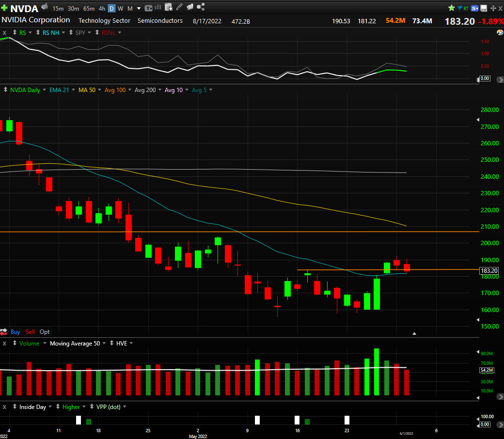The image size is (504, 439).
Task: Switch to the W weekly timeframe
Action: point(121,9)
